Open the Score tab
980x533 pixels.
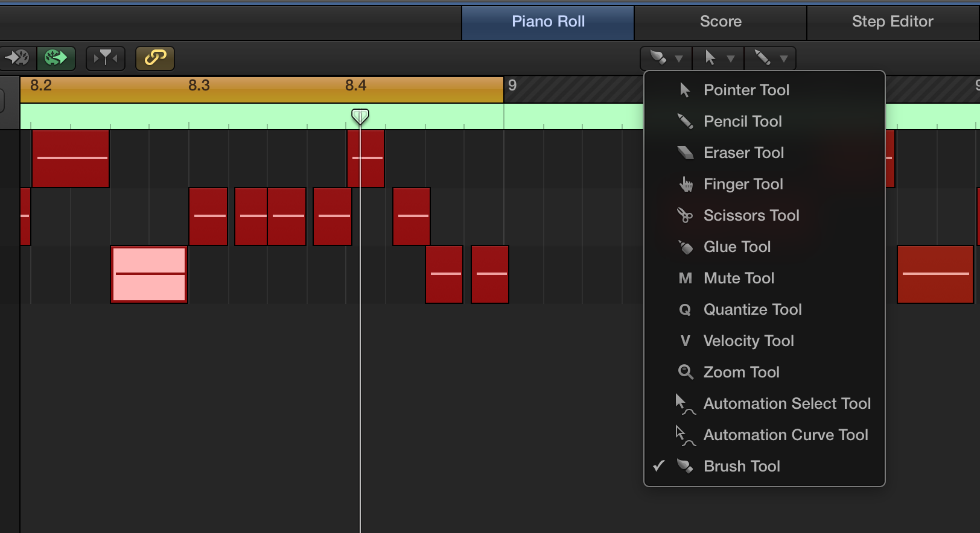[721, 22]
